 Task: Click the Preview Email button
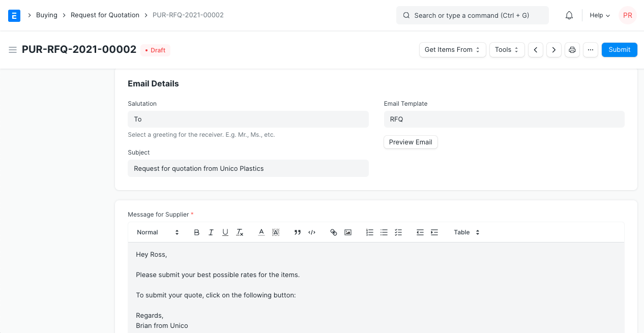tap(411, 142)
